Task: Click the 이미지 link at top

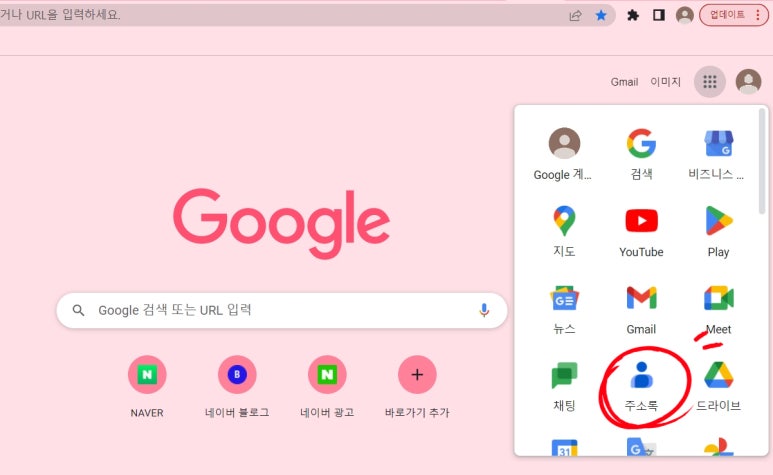Action: point(666,82)
